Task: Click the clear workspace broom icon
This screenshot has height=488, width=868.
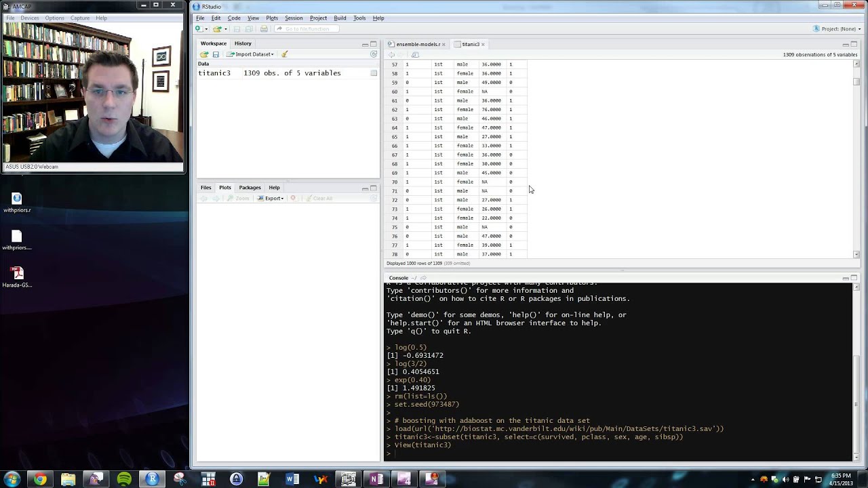Action: pyautogui.click(x=284, y=54)
